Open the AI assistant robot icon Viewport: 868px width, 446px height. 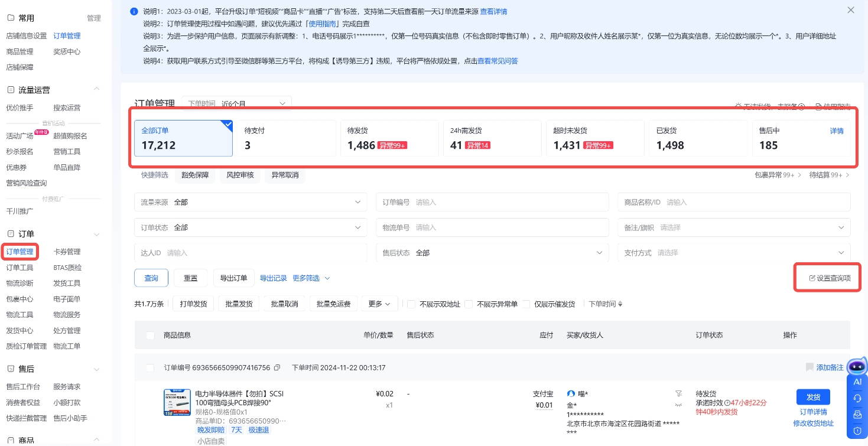pos(857,367)
